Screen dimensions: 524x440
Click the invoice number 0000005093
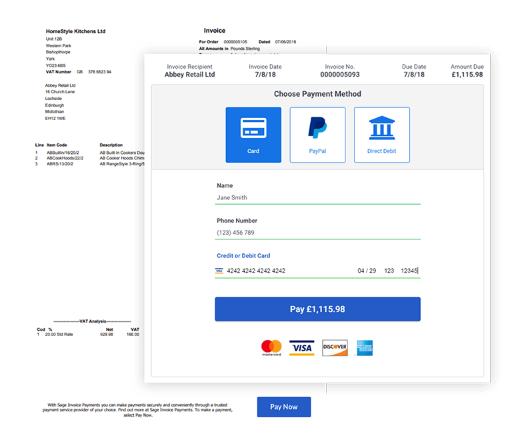point(340,75)
